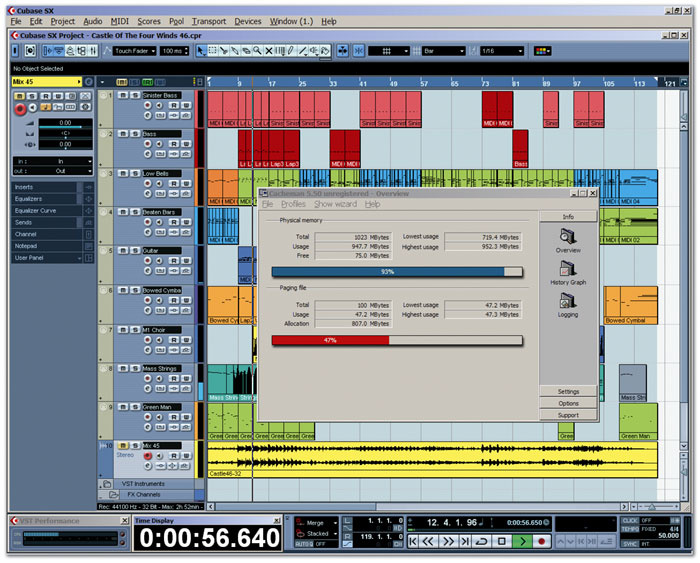The width and height of the screenshot is (700, 563).
Task: Solo the Bass track
Action: pos(135,133)
